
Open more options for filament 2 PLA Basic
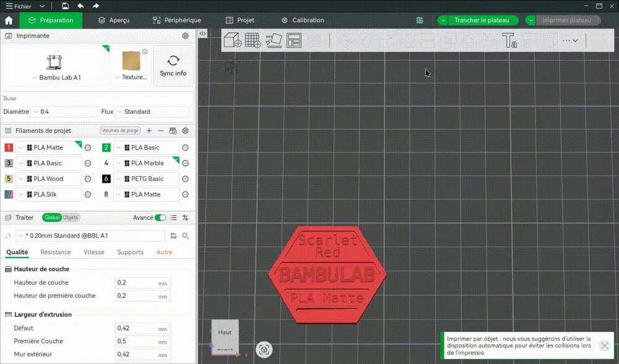185,148
